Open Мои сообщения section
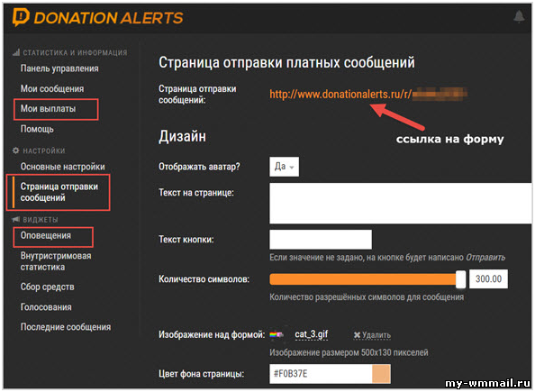Image resolution: width=535 pixels, height=392 pixels. point(52,89)
